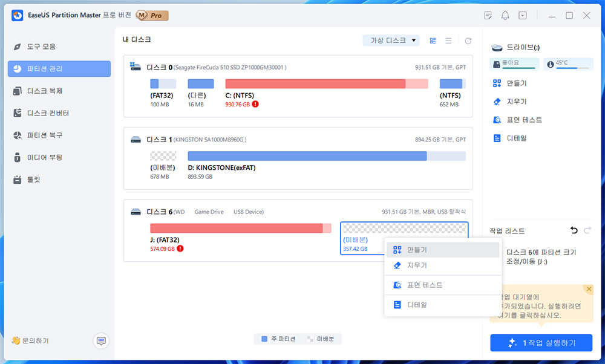
Task: Open 툴킷 in the sidebar
Action: tap(59, 180)
